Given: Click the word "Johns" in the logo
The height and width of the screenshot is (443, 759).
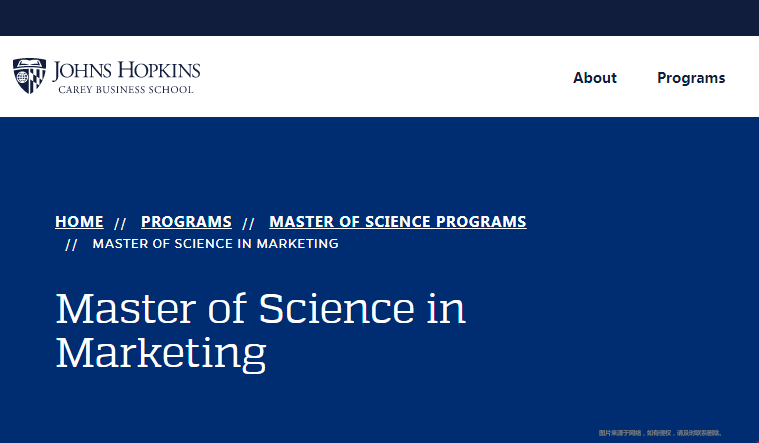Looking at the screenshot, I should (82, 71).
